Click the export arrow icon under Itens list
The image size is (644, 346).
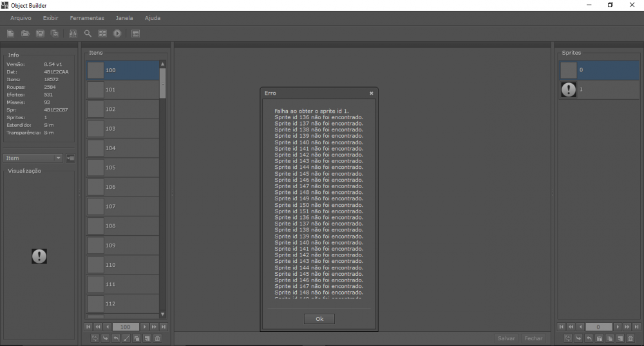click(x=116, y=338)
